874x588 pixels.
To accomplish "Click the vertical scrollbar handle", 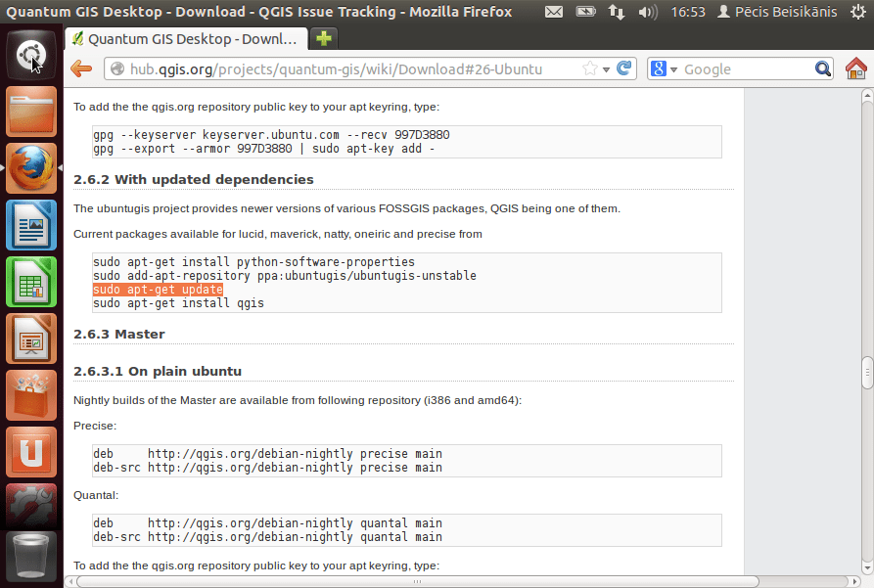I will [867, 373].
